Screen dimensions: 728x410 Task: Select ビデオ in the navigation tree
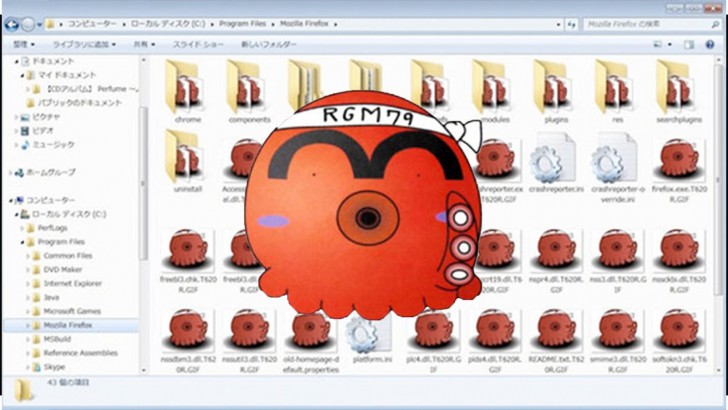43,131
